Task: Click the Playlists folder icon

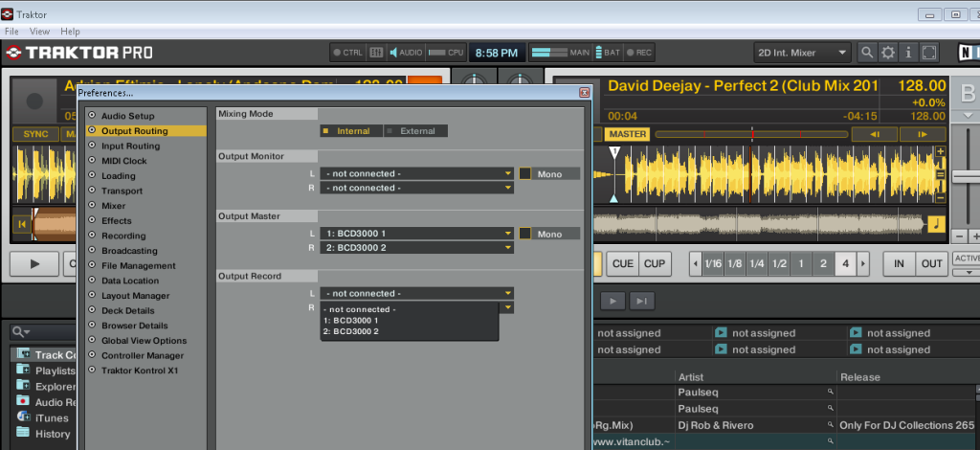Action: pyautogui.click(x=24, y=370)
